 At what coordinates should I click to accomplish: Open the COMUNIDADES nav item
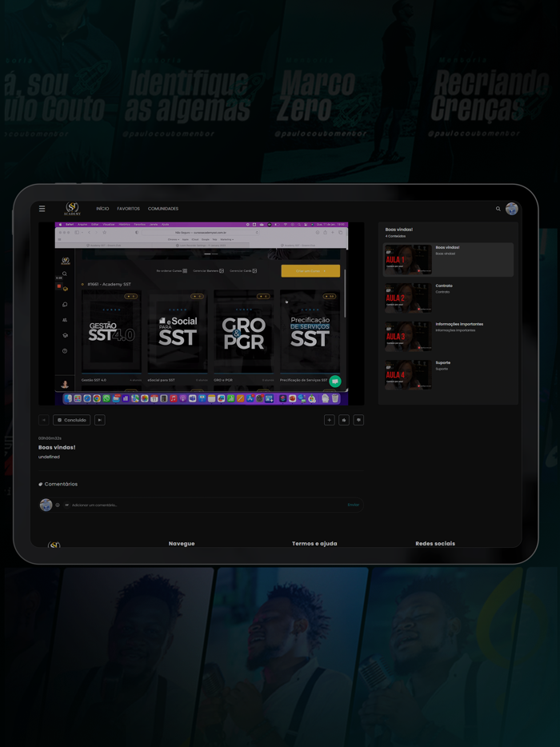coord(163,209)
